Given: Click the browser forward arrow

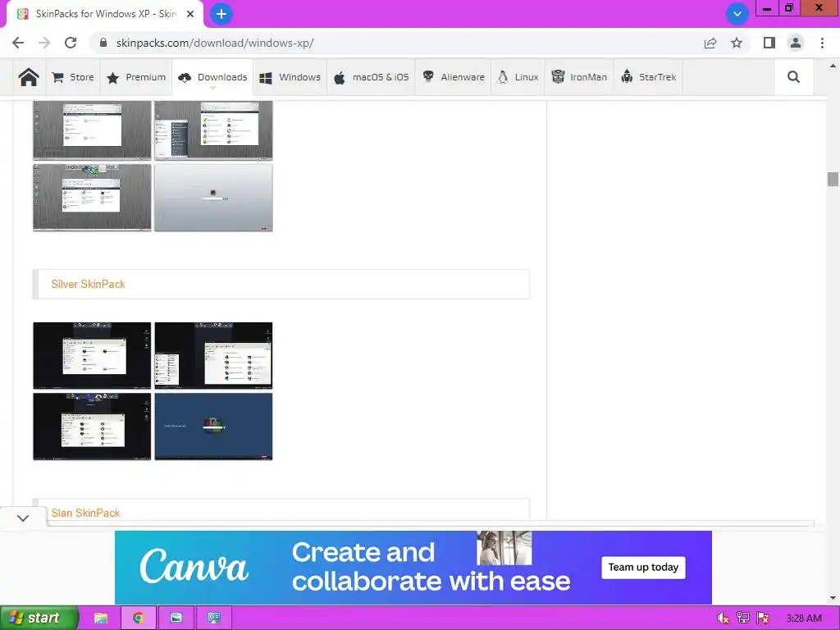Looking at the screenshot, I should [x=44, y=43].
